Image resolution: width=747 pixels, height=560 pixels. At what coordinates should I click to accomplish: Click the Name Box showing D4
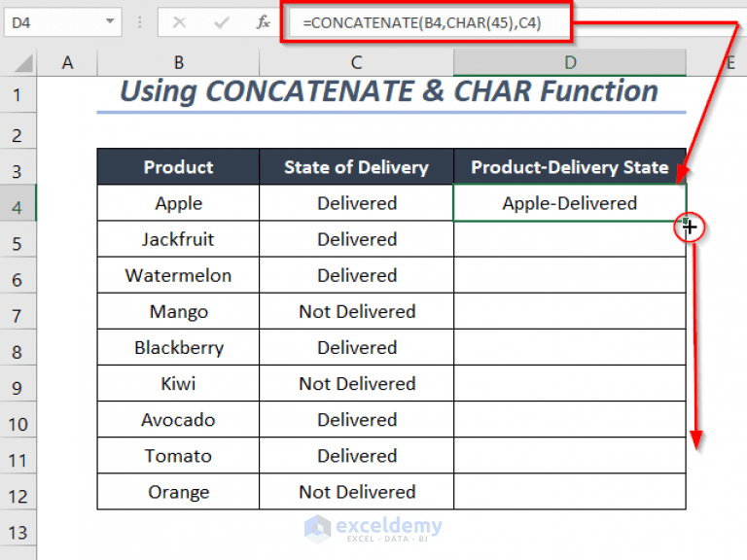(x=63, y=22)
